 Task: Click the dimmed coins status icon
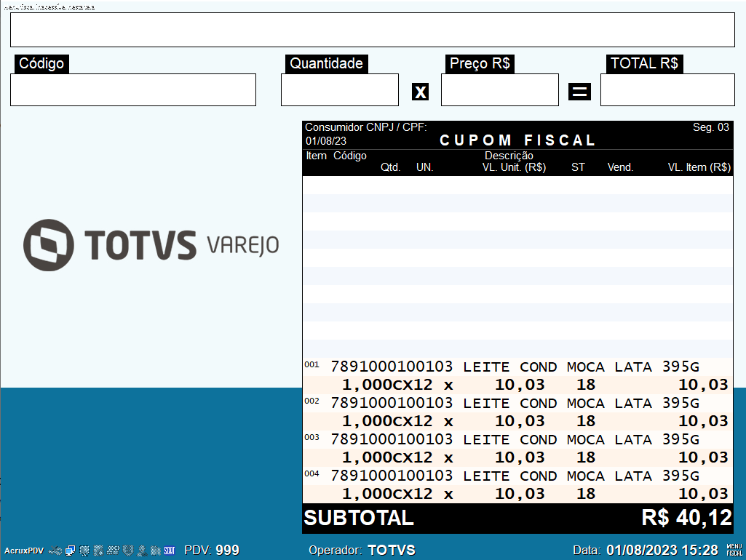[113, 551]
